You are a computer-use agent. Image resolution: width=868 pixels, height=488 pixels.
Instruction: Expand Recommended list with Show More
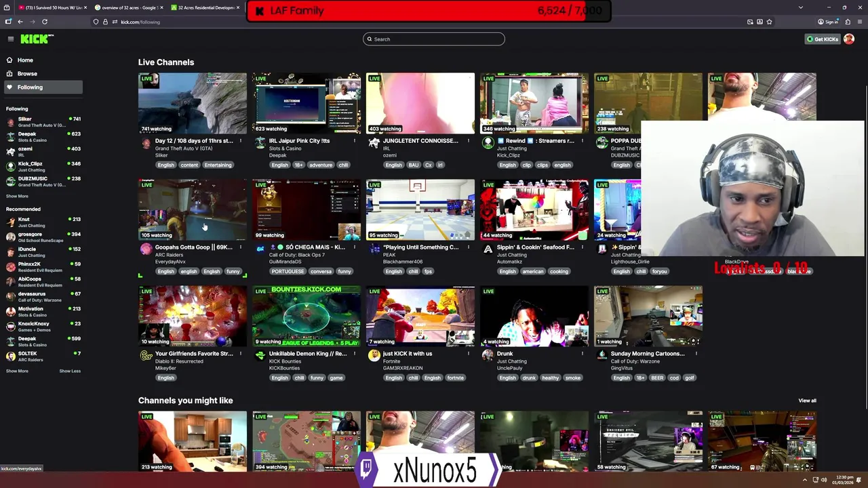17,371
